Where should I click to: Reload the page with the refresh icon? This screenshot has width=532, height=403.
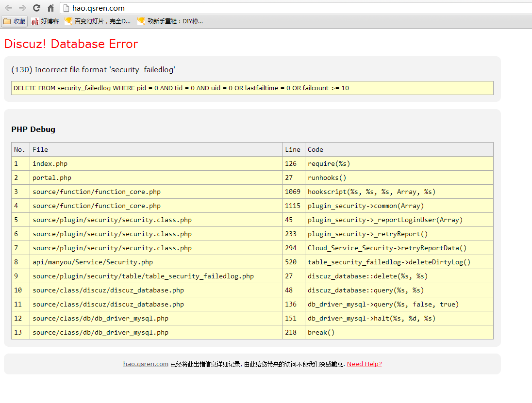(x=36, y=8)
